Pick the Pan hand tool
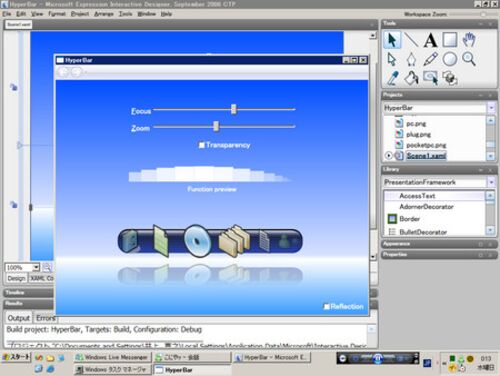This screenshot has height=376, width=500. point(469,40)
